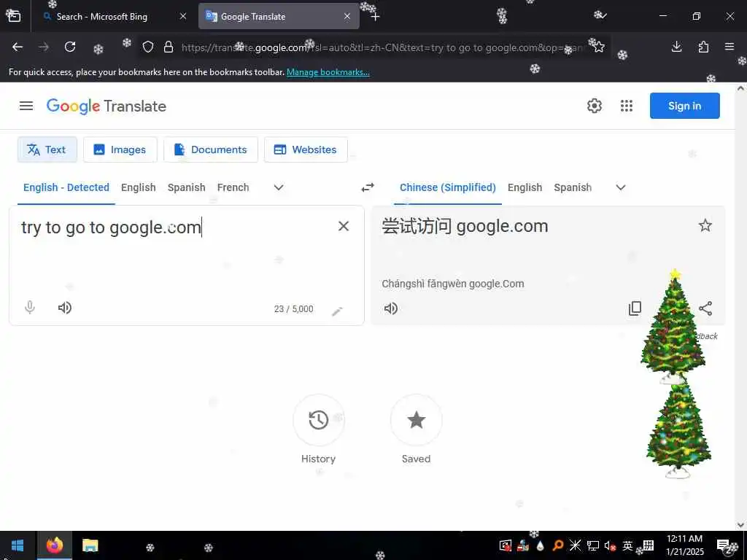
Task: Switch to Images translation mode
Action: click(x=120, y=149)
